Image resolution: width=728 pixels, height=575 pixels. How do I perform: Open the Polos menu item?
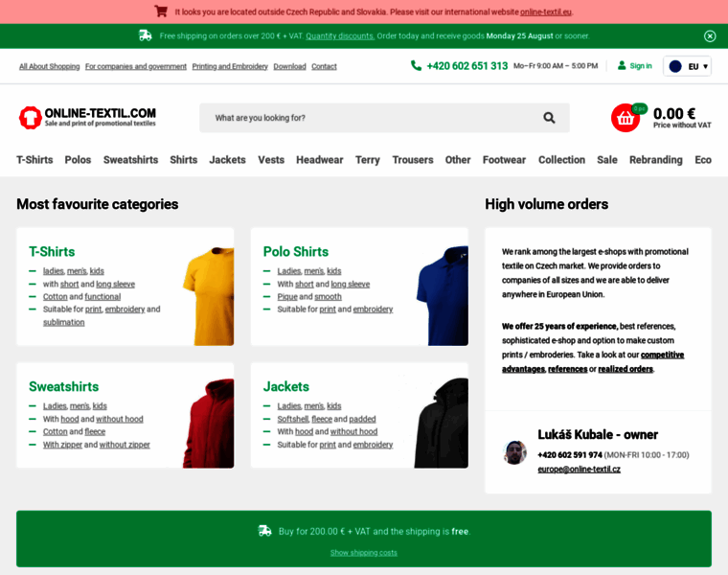tap(78, 160)
